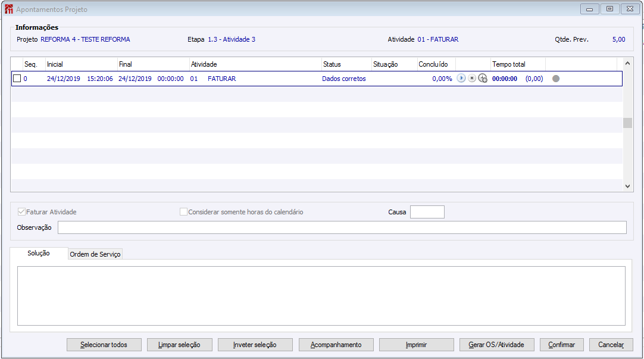Open the Ordem de Serviço tab
Screen dimensions: 644x359
point(95,254)
